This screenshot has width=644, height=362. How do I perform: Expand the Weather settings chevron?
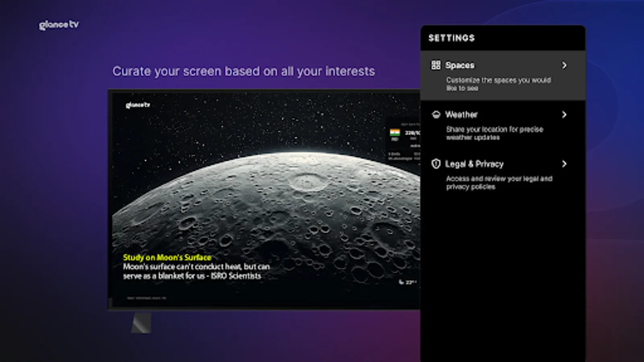[x=565, y=115]
